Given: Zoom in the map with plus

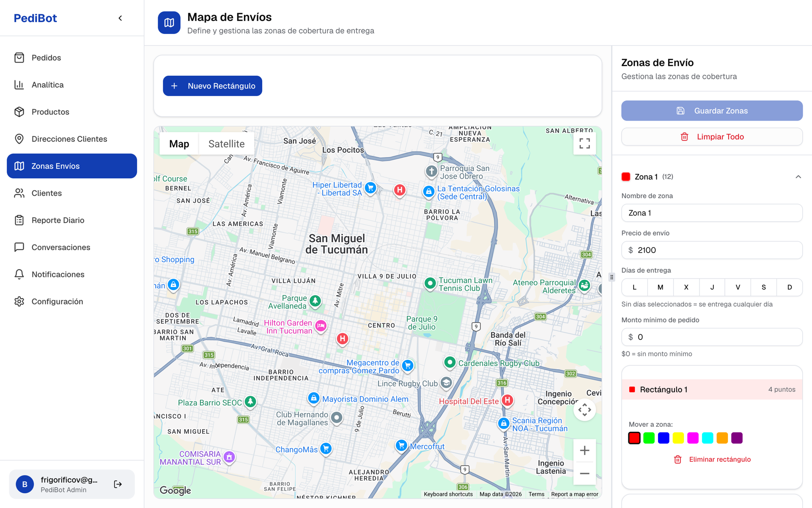Looking at the screenshot, I should click(x=584, y=450).
